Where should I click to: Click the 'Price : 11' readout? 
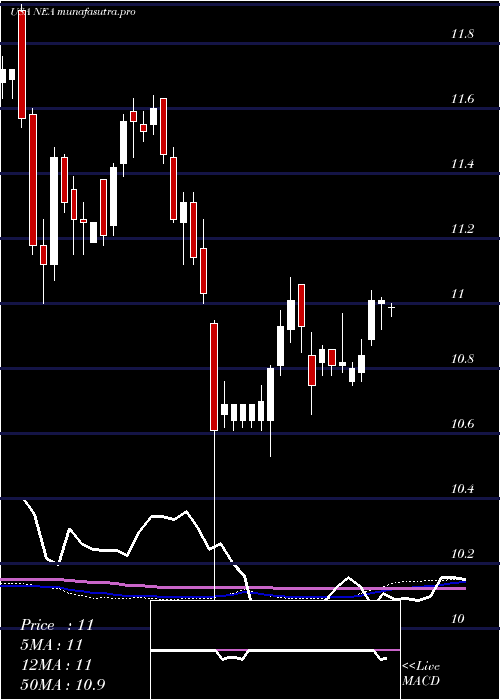57,625
